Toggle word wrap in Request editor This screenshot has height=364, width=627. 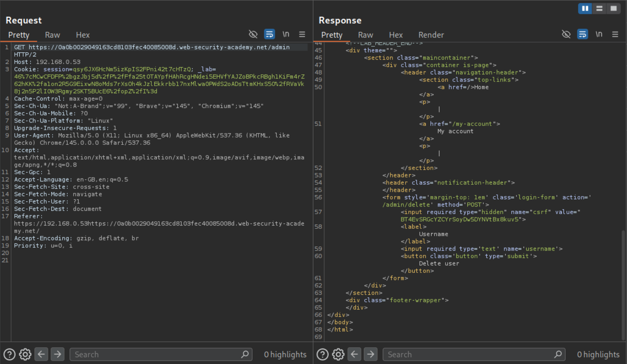pos(269,34)
